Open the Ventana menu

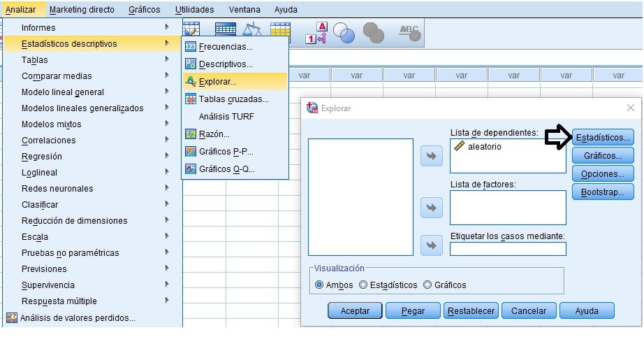coord(244,10)
